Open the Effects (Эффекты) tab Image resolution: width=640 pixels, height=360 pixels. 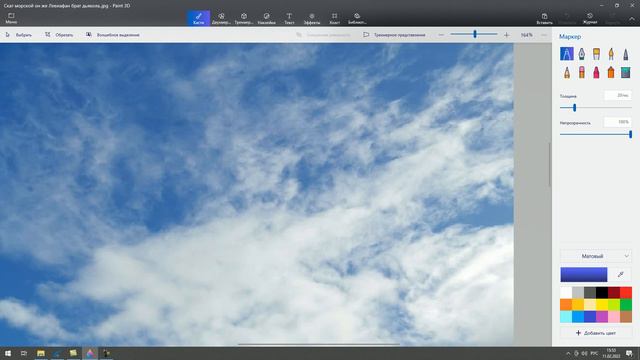coord(312,18)
